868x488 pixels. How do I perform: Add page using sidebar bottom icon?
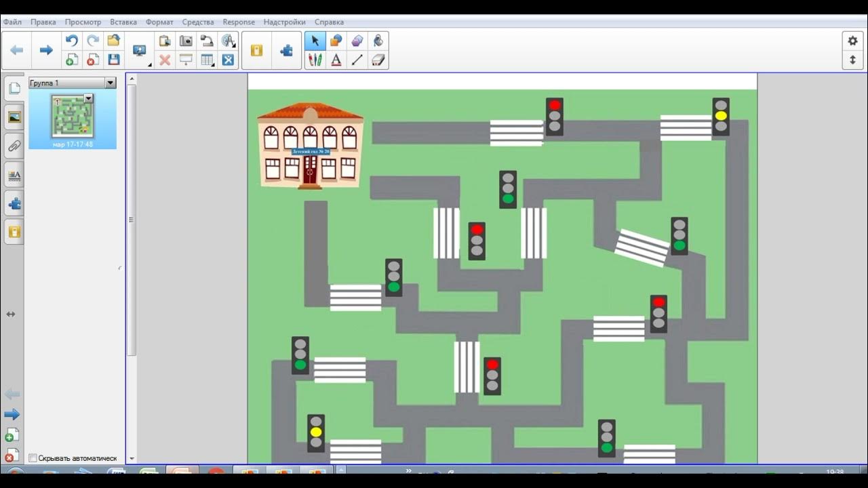pos(12,435)
